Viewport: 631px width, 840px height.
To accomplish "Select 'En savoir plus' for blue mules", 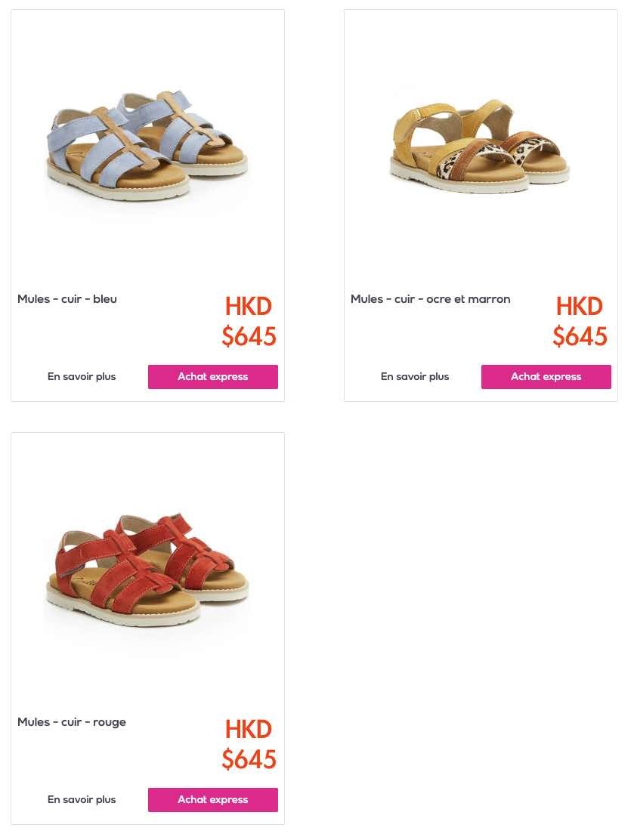I will (x=82, y=377).
